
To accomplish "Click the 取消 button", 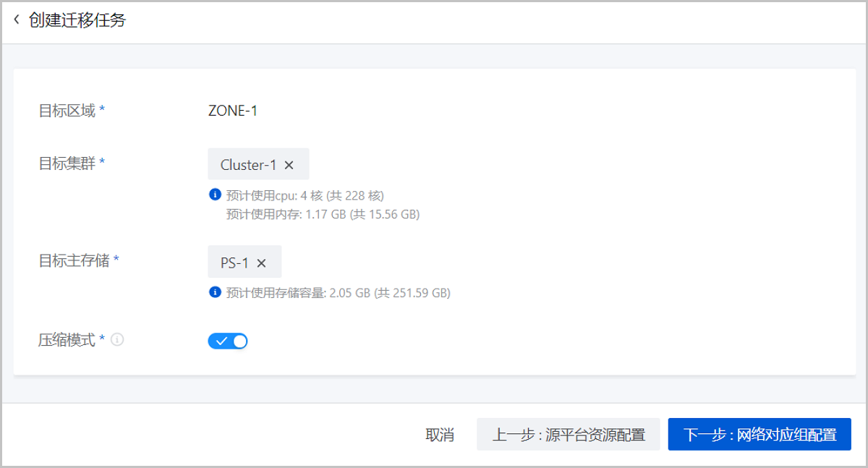I will tap(440, 435).
